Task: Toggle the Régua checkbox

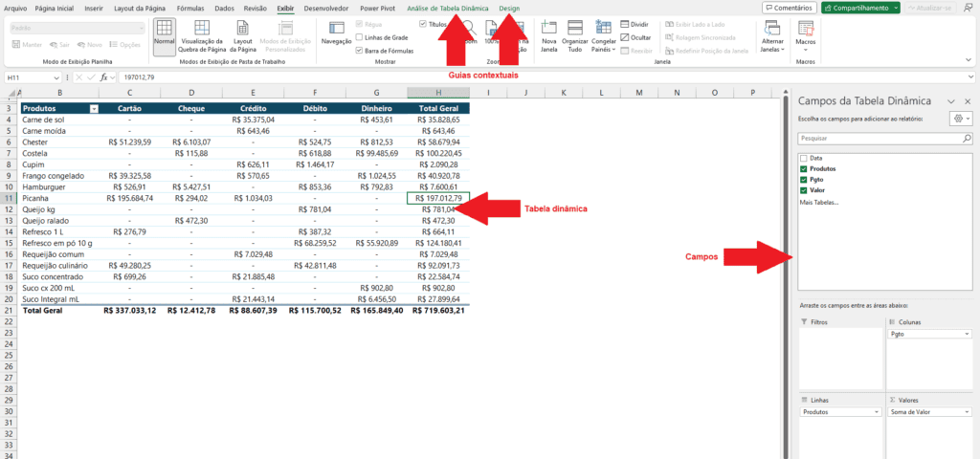Action: pyautogui.click(x=359, y=24)
